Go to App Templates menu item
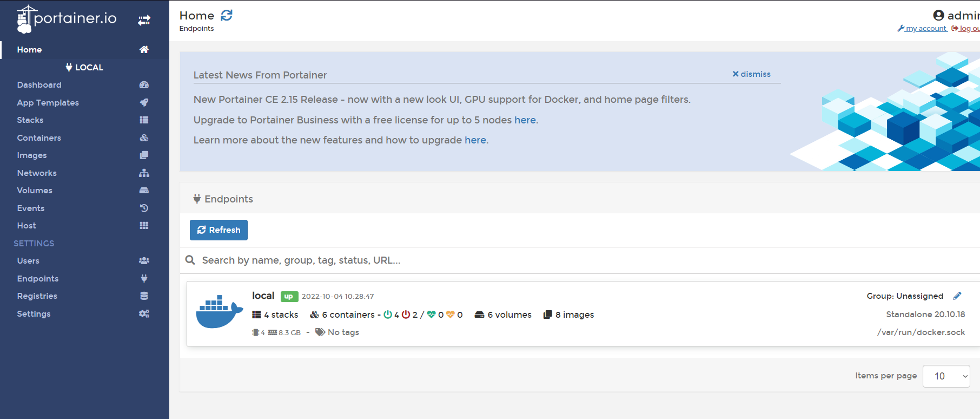 tap(48, 102)
